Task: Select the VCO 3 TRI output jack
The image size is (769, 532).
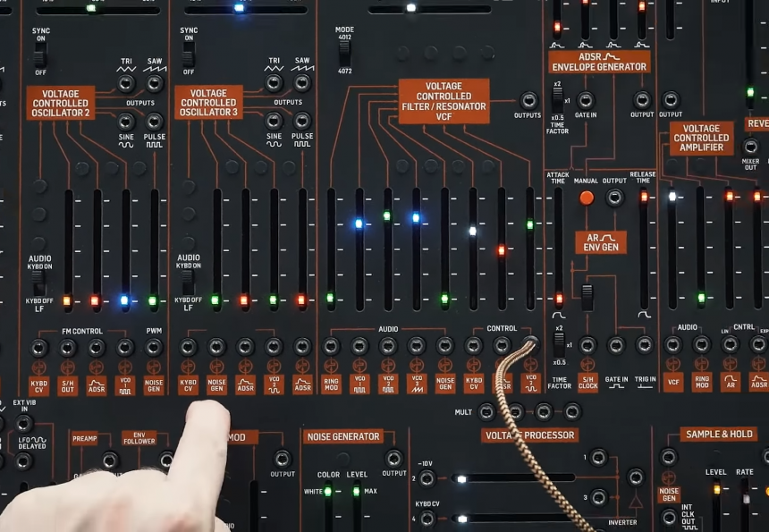Action: tap(274, 83)
